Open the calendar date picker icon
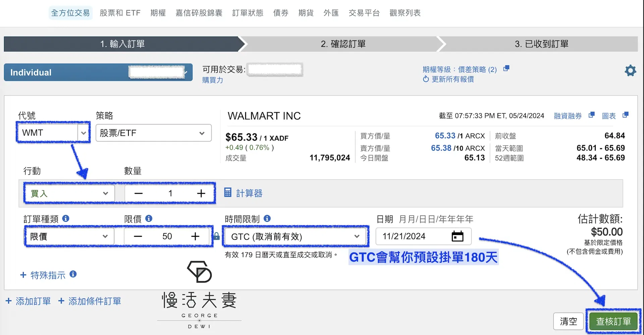The width and height of the screenshot is (644, 335). click(458, 236)
